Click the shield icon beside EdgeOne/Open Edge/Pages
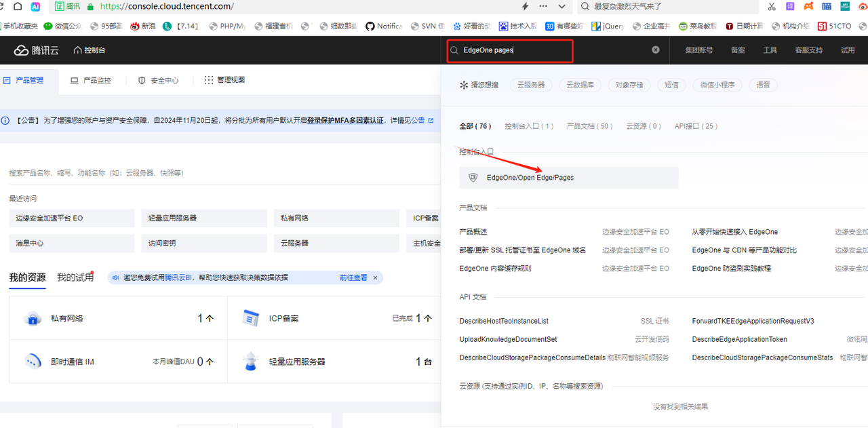The height and width of the screenshot is (428, 868). 473,178
